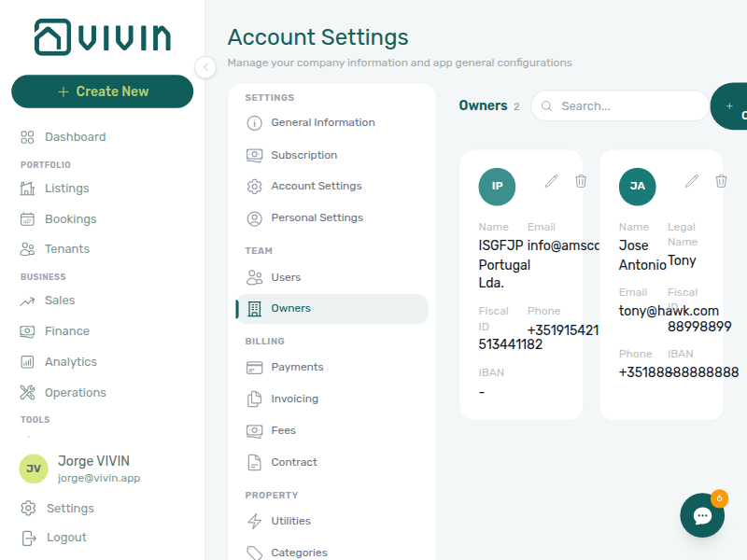Click the Listings building icon

[x=27, y=189]
